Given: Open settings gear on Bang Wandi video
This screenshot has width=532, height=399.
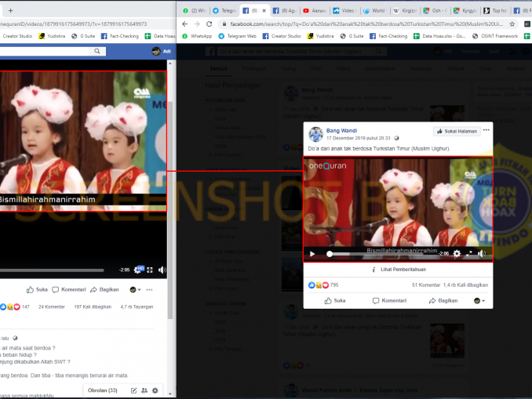Looking at the screenshot, I should point(457,253).
